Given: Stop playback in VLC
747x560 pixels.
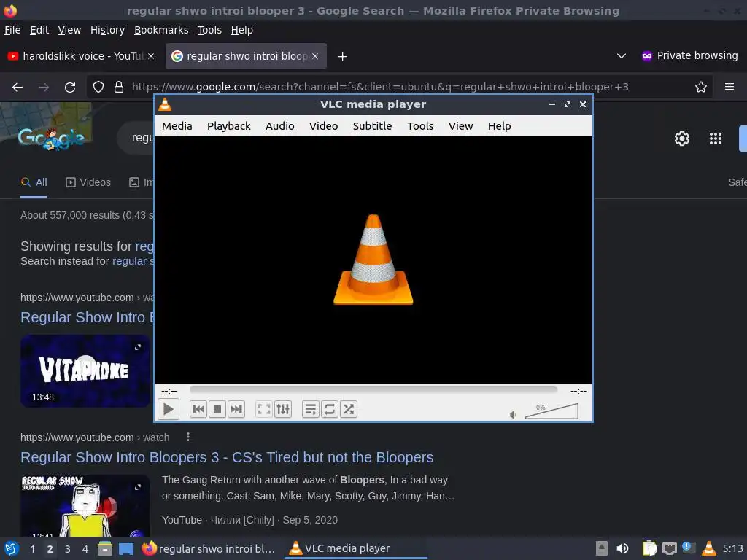Looking at the screenshot, I should click(x=217, y=409).
